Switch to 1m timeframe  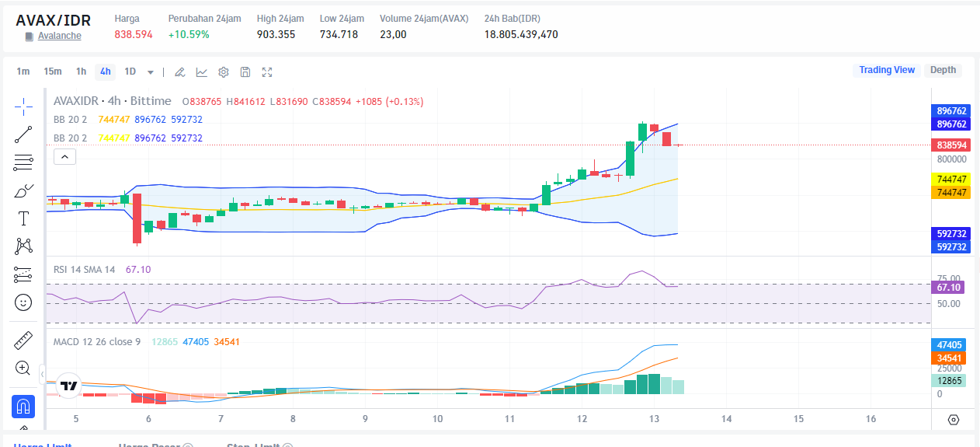[23, 72]
